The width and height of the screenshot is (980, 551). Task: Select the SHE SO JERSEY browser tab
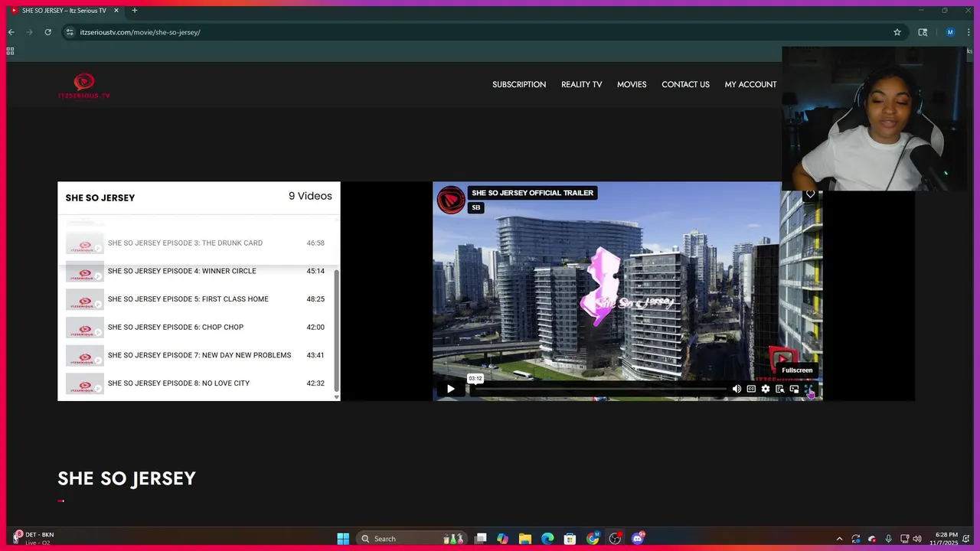64,11
